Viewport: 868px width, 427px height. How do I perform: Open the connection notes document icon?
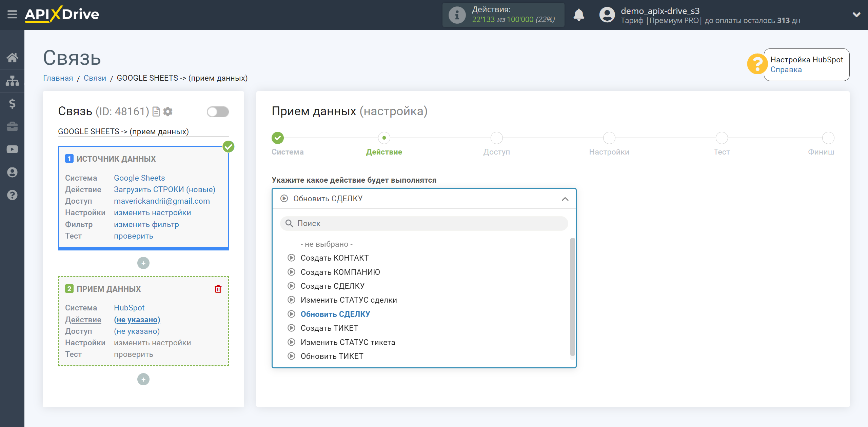pos(156,111)
